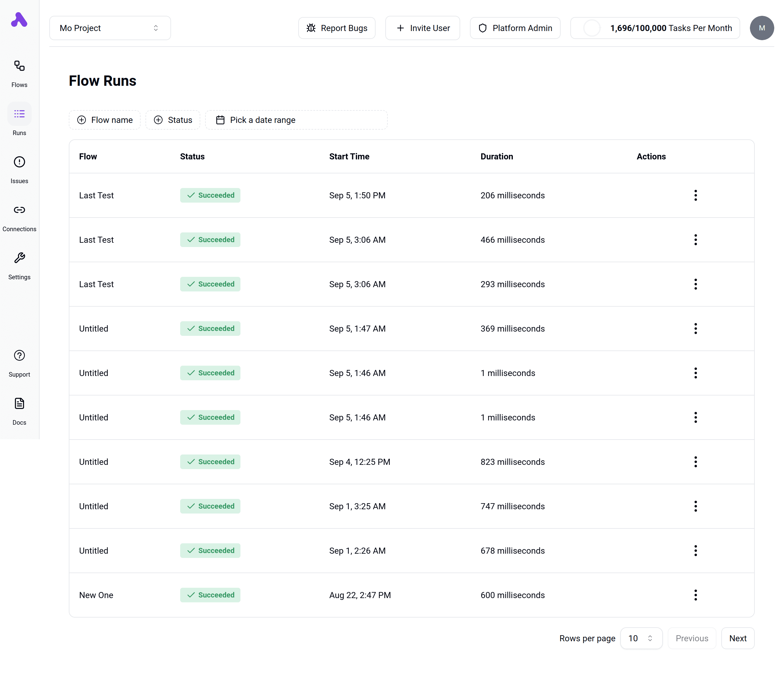This screenshot has height=693, width=784.
Task: Open the Docs file icon
Action: click(19, 403)
